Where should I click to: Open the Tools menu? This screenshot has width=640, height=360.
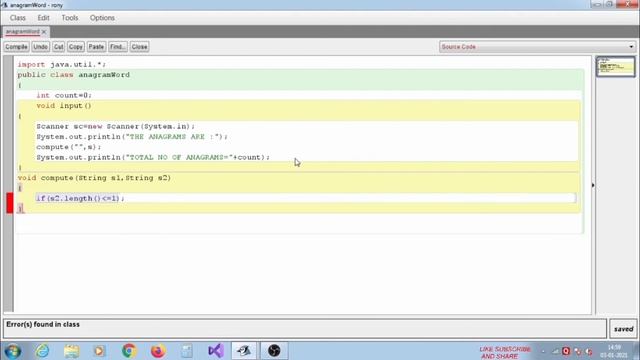(x=70, y=18)
